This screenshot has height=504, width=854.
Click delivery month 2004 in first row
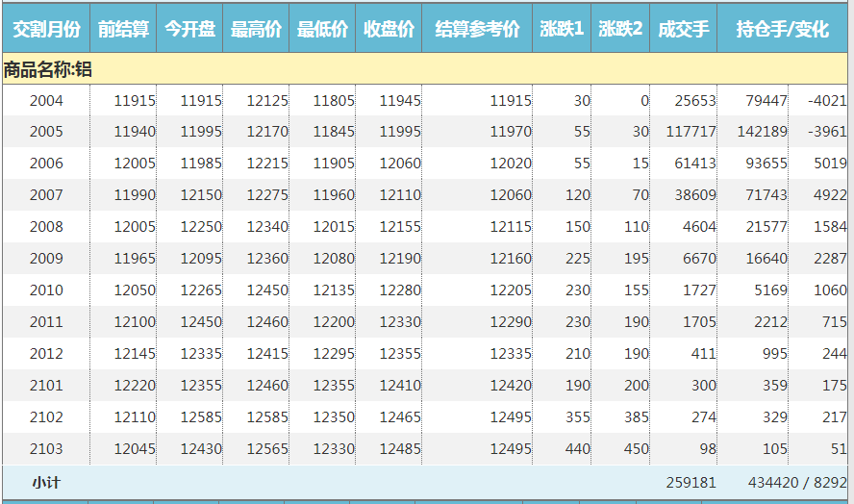pyautogui.click(x=46, y=101)
